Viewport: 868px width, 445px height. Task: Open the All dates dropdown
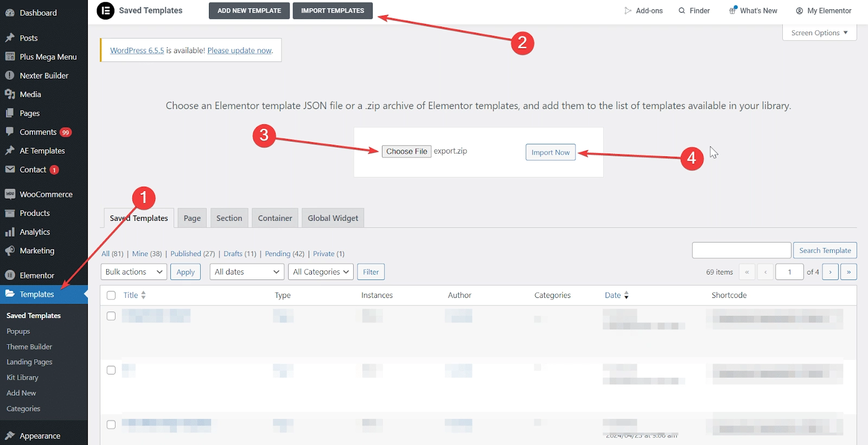point(247,272)
